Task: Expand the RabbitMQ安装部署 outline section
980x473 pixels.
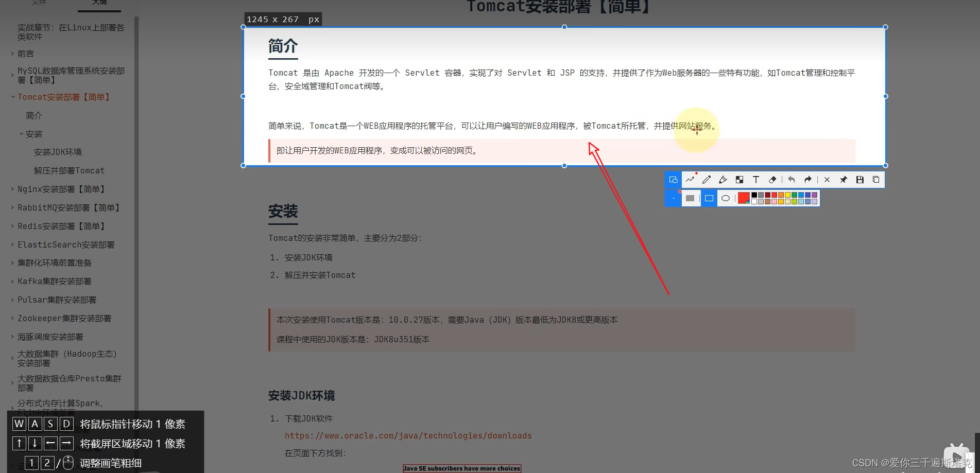Action: 12,207
